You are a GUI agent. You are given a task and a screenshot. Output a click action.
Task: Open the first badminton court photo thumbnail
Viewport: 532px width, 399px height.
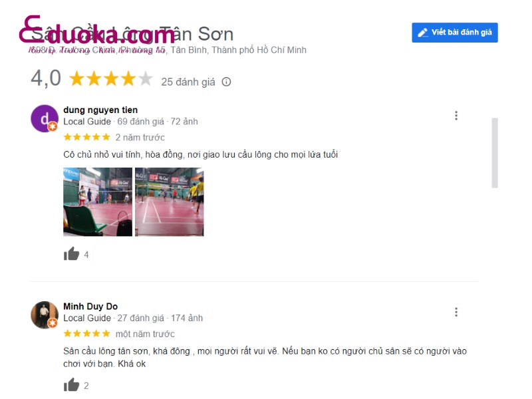point(98,202)
